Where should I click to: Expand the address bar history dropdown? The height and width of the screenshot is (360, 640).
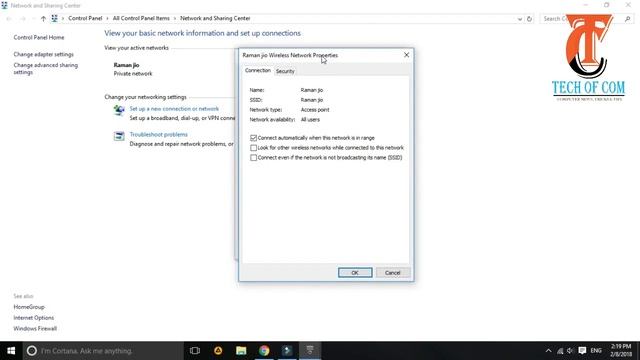click(520, 19)
